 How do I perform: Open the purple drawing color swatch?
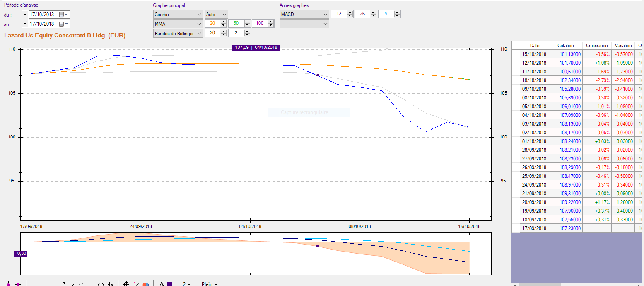coord(170,284)
